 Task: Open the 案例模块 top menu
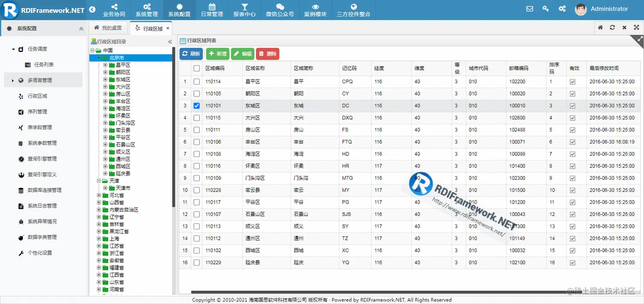coord(315,10)
